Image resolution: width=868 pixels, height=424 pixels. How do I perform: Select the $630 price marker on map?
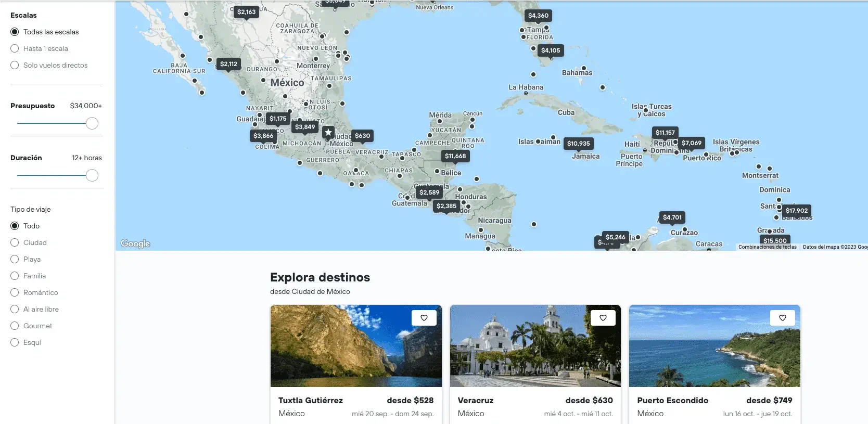pyautogui.click(x=362, y=136)
